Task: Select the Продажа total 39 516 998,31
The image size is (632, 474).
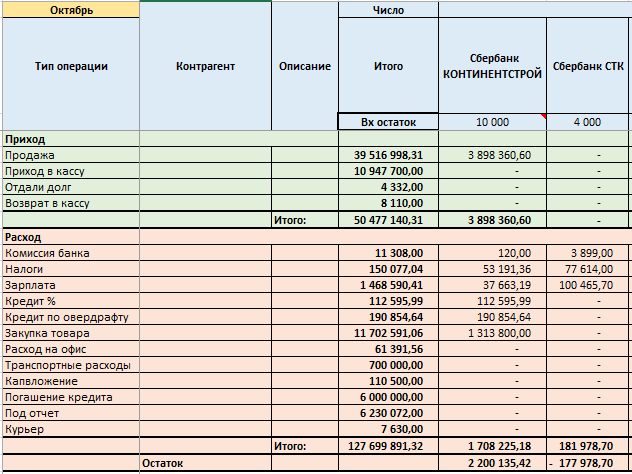Action: point(388,155)
